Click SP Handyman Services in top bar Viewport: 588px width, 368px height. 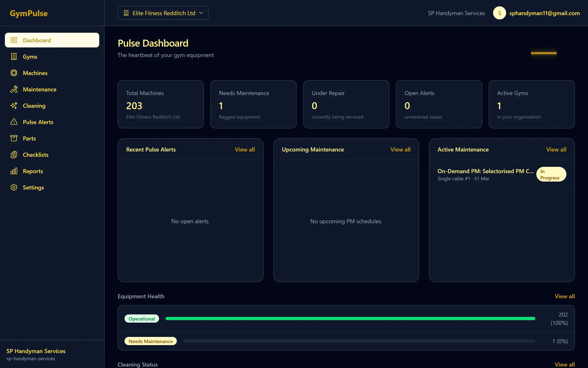456,13
